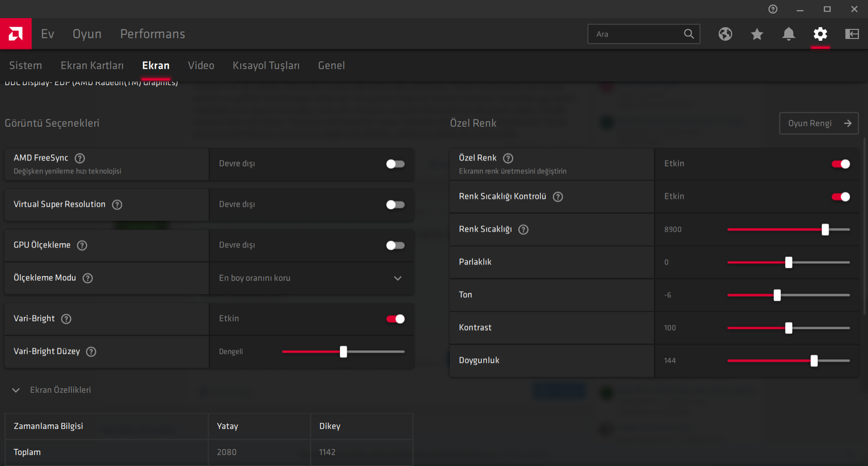Click the Kontrast slider handle
The height and width of the screenshot is (466, 868).
tap(789, 328)
